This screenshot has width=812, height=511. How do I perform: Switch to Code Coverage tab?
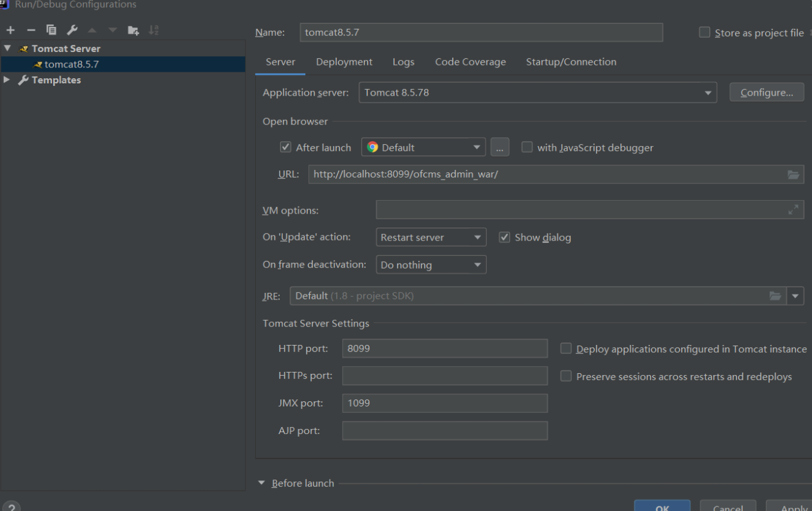coord(470,62)
